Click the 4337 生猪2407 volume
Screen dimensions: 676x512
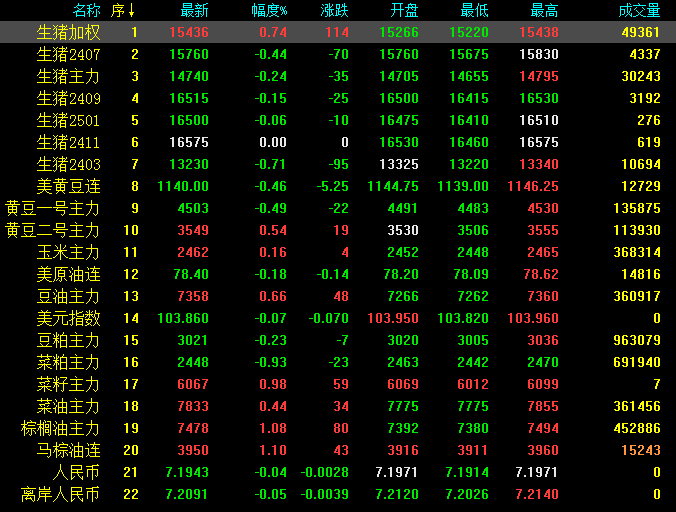point(645,54)
